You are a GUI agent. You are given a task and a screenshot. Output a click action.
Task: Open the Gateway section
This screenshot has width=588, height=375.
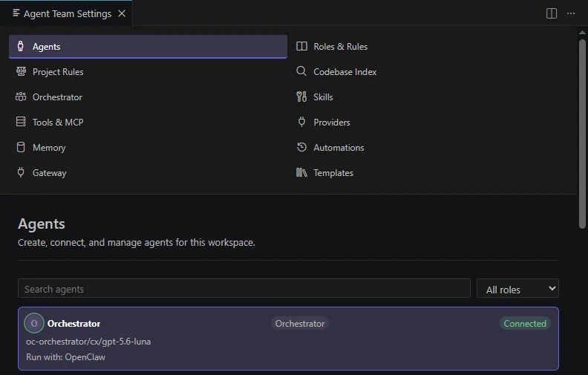click(x=148, y=172)
